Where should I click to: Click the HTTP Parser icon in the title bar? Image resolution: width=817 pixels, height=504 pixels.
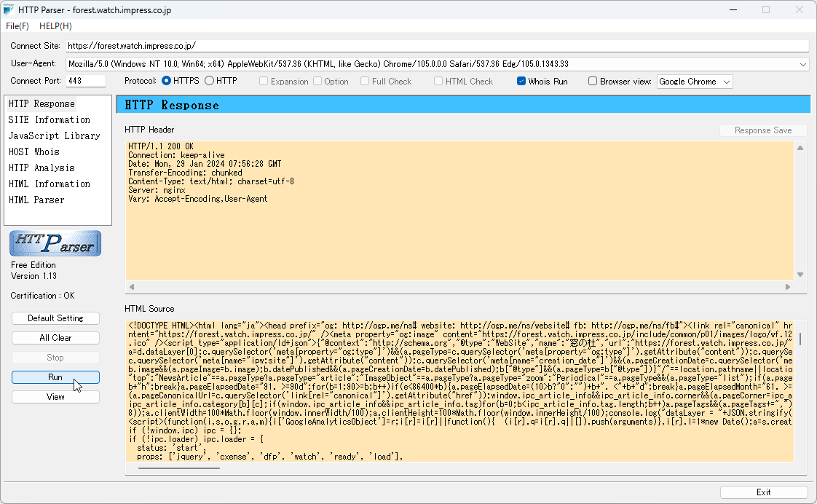pyautogui.click(x=9, y=9)
